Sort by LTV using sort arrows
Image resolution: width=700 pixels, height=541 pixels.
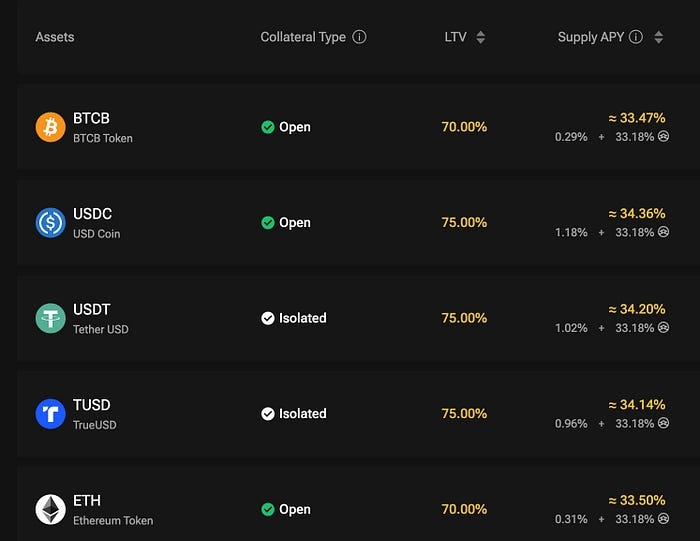pos(480,37)
